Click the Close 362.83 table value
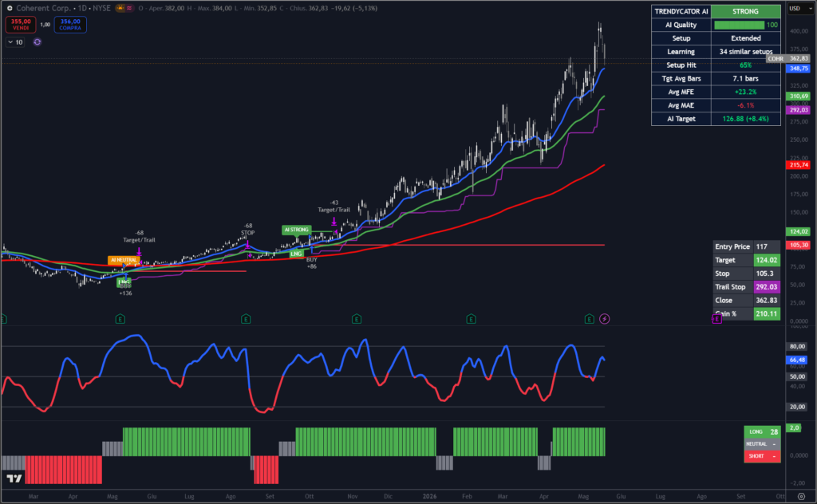 pos(767,301)
